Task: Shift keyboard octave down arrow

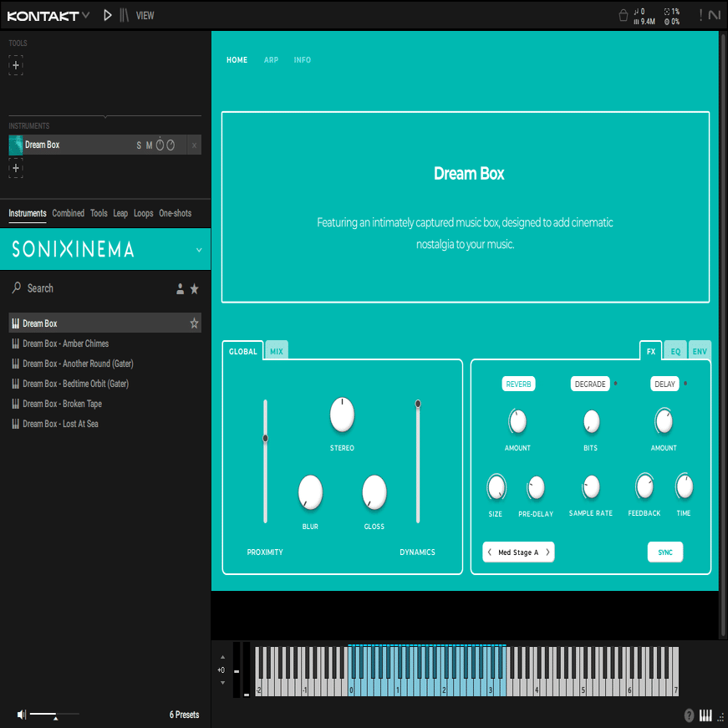Action: 223,683
